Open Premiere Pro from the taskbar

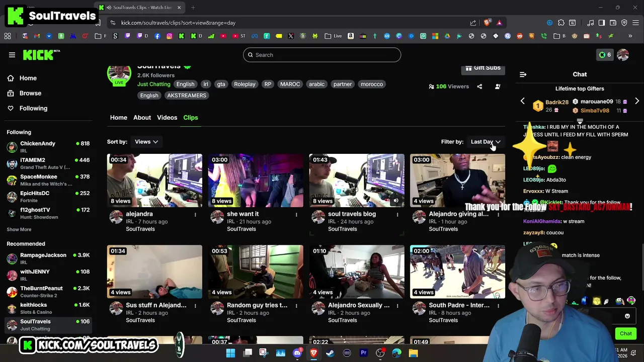click(363, 353)
